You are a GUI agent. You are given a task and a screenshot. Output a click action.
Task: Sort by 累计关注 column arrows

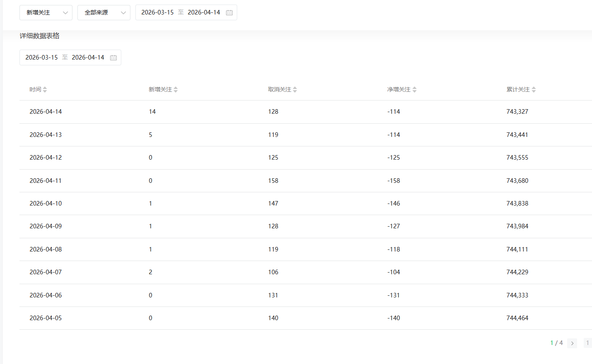[534, 90]
